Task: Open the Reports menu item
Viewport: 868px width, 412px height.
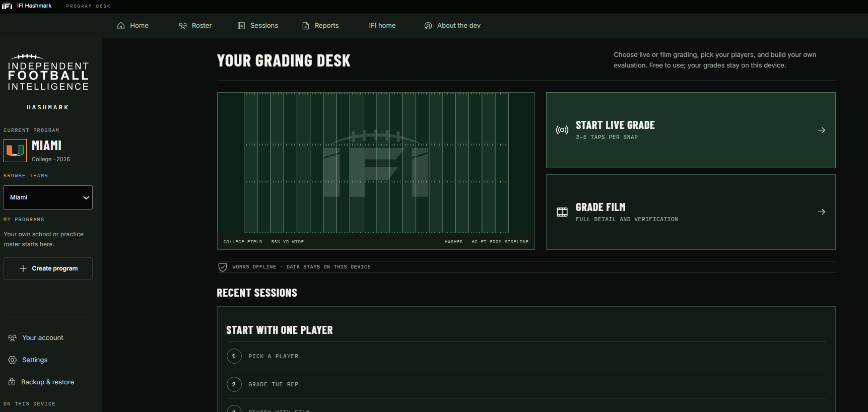Action: 320,26
